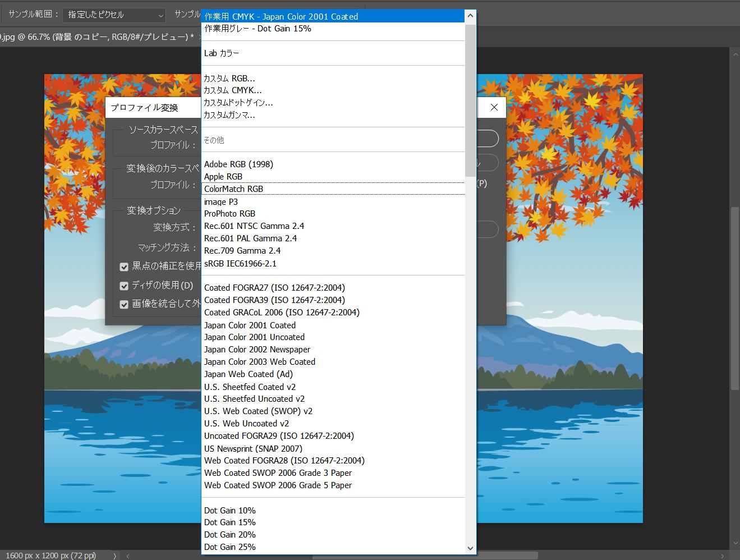
Task: Select ColorMatch RGB profile
Action: point(233,189)
